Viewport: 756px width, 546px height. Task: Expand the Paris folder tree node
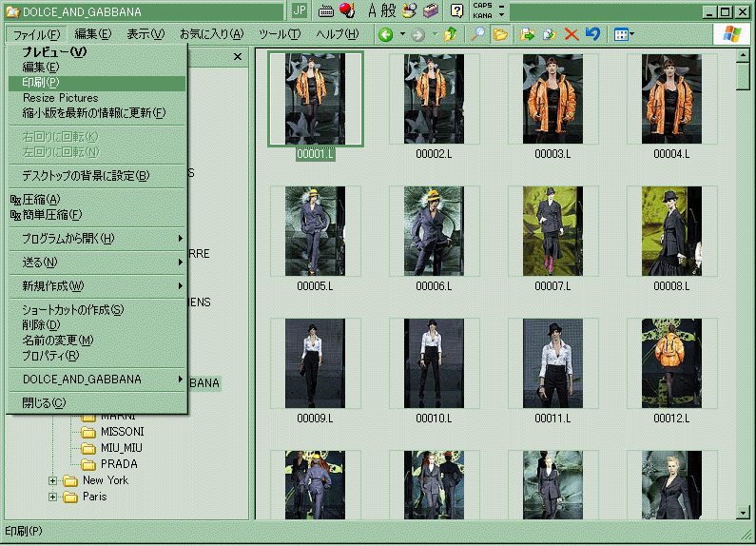(x=54, y=497)
